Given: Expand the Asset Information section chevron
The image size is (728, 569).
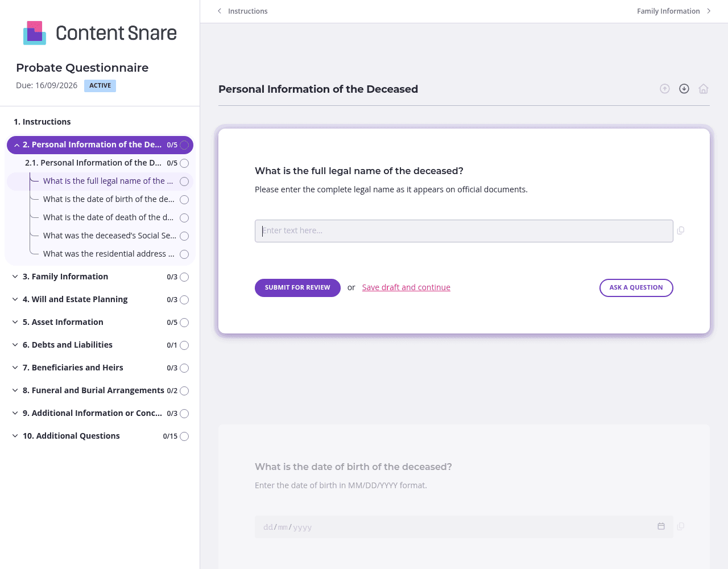Looking at the screenshot, I should [x=15, y=322].
